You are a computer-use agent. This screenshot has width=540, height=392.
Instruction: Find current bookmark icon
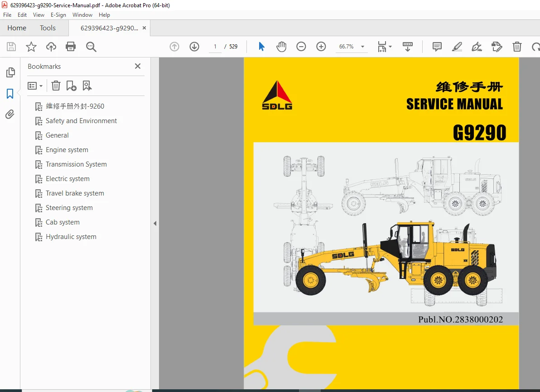pyautogui.click(x=87, y=86)
